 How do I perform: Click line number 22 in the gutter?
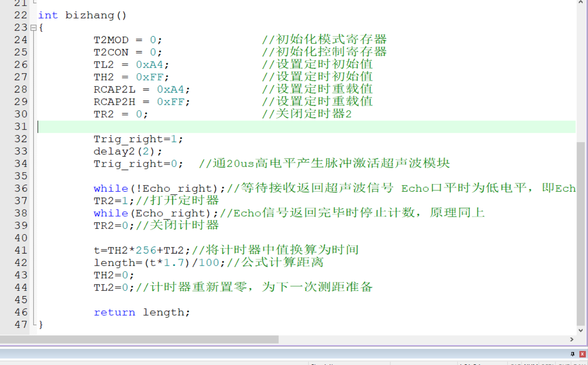point(20,15)
